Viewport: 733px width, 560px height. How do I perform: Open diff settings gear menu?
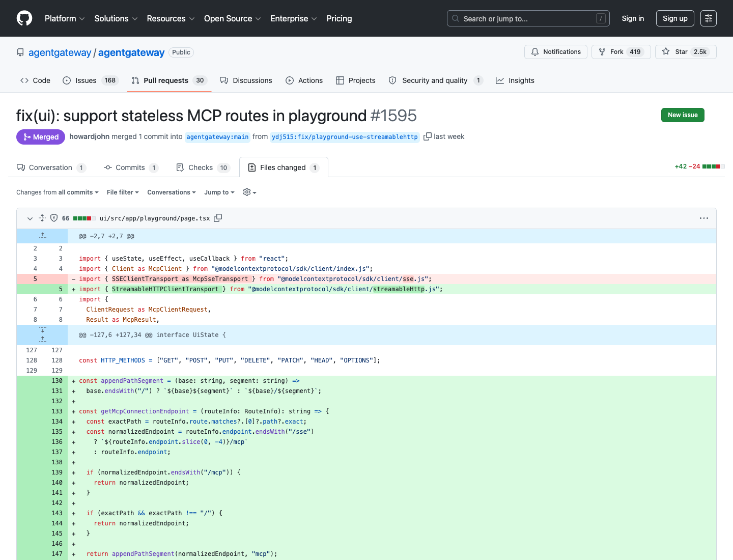click(249, 192)
